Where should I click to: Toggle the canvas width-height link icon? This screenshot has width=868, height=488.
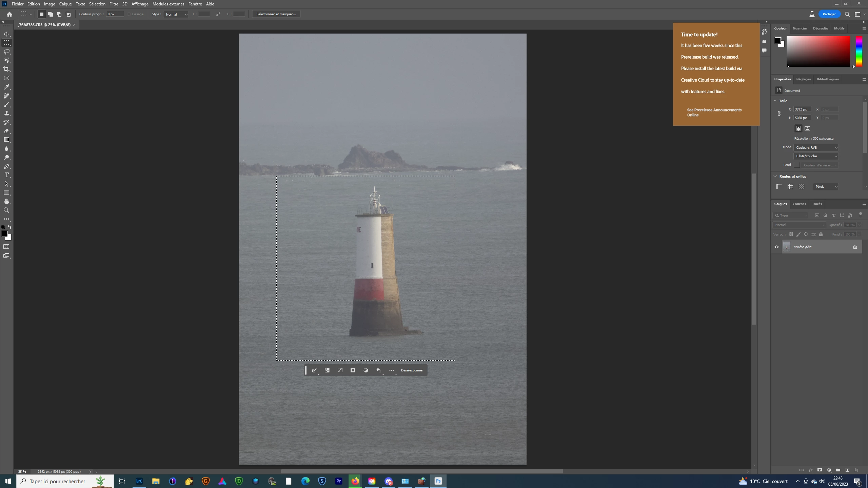click(779, 114)
